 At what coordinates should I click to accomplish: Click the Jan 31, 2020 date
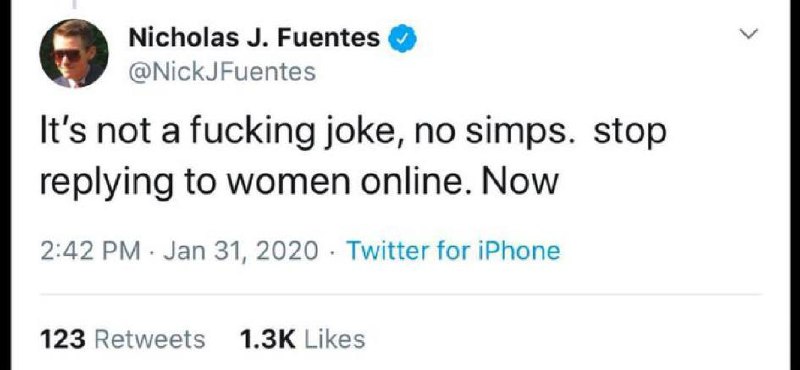pos(240,251)
